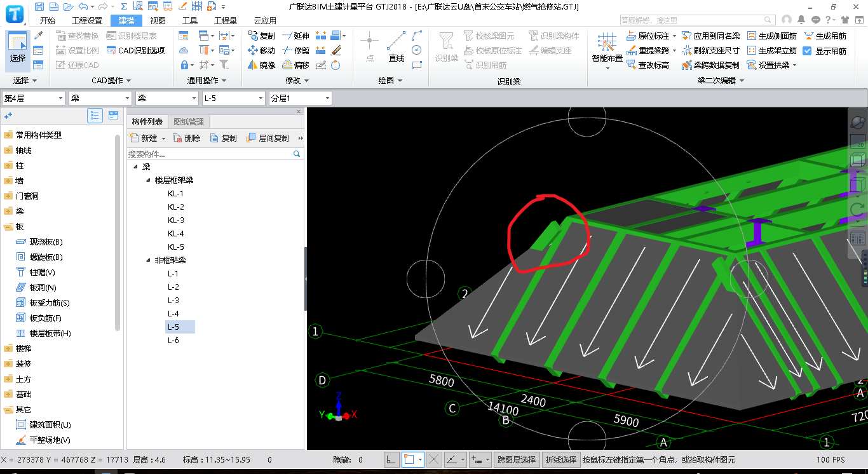This screenshot has width=868, height=474.
Task: Expand 新建 dropdown in component list
Action: 163,139
